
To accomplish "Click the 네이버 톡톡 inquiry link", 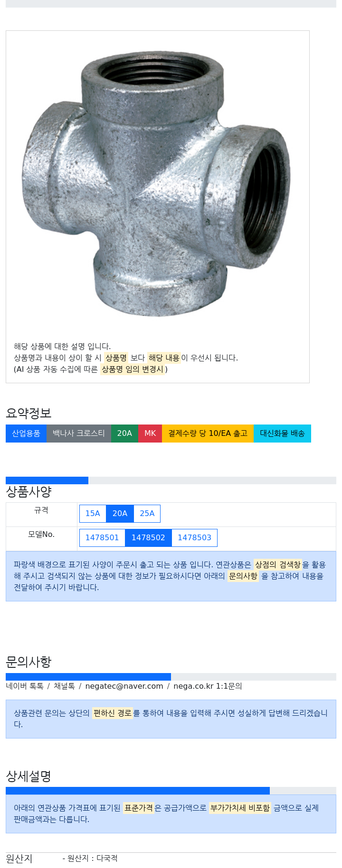I will (25, 686).
